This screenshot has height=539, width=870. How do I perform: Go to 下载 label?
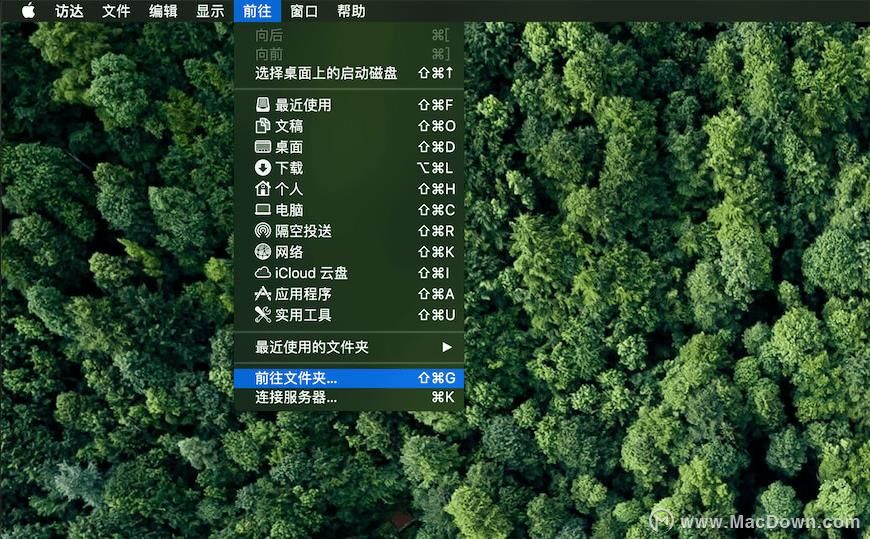tap(289, 168)
